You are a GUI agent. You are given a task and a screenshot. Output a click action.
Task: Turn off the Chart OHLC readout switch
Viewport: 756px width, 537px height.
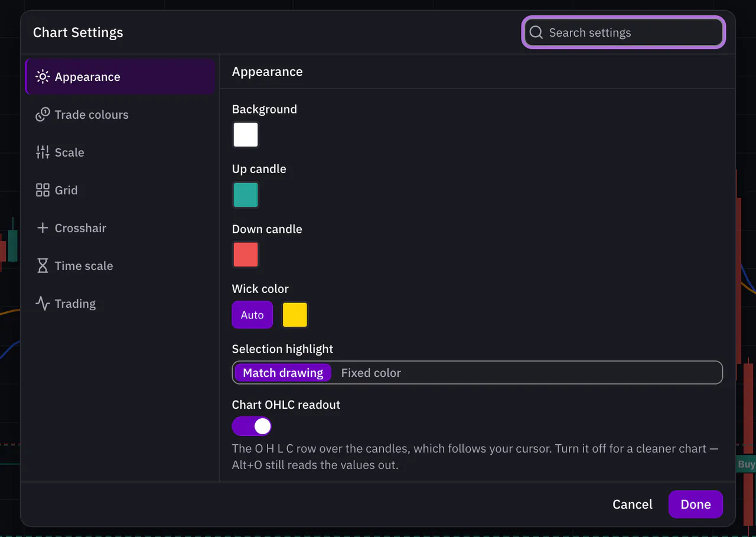[x=252, y=426]
